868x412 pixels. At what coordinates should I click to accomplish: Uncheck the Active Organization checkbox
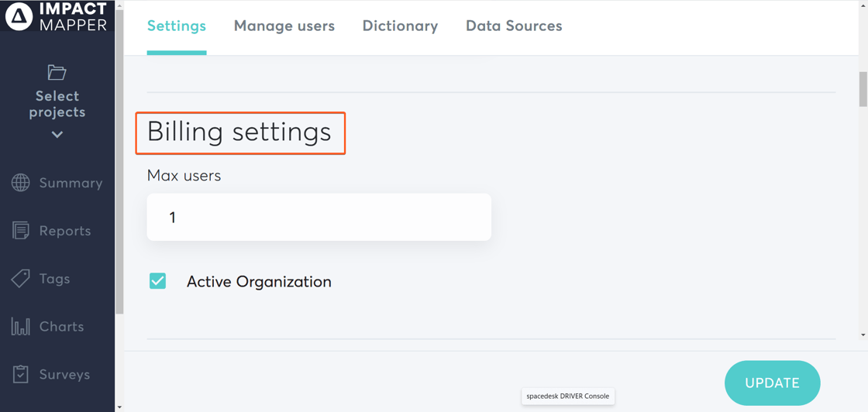158,281
